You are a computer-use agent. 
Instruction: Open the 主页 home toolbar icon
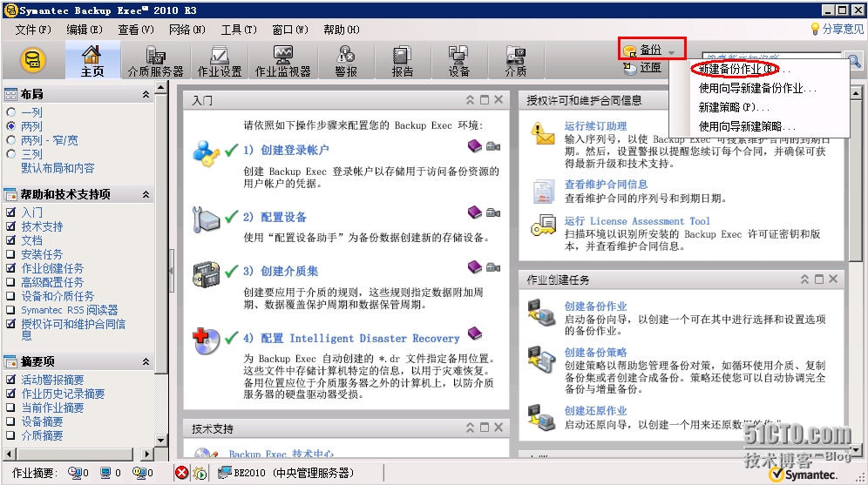point(92,61)
